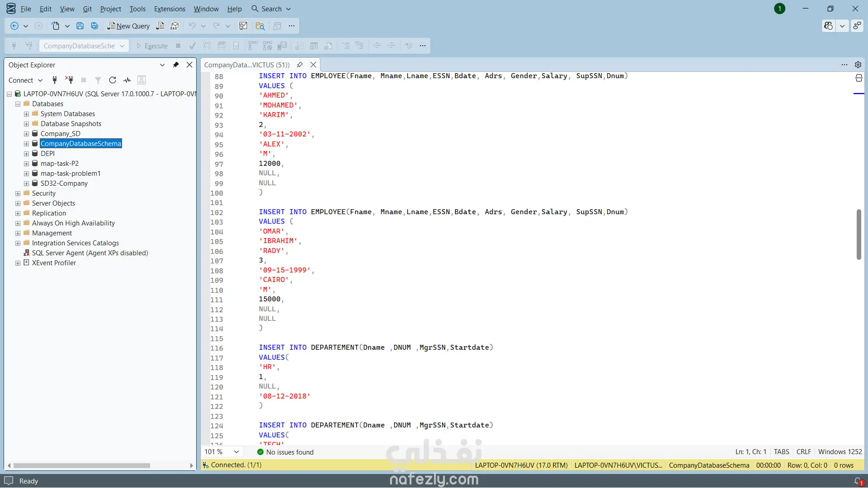Pin the CompanyData query tab
Image resolution: width=868 pixels, height=488 pixels.
point(300,65)
